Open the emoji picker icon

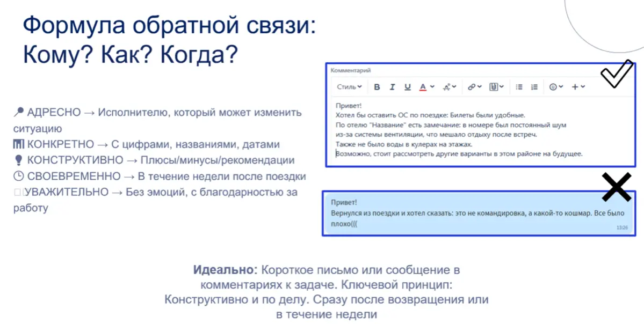553,86
